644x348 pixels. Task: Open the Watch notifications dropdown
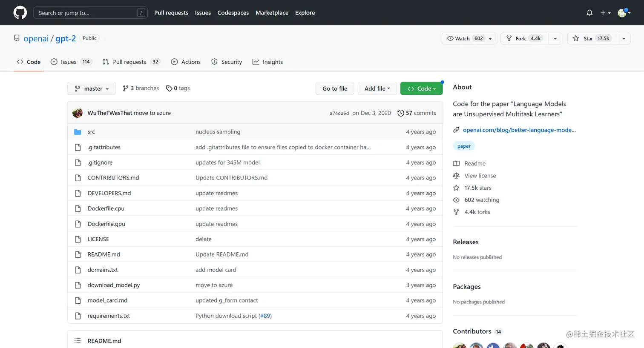pos(469,38)
